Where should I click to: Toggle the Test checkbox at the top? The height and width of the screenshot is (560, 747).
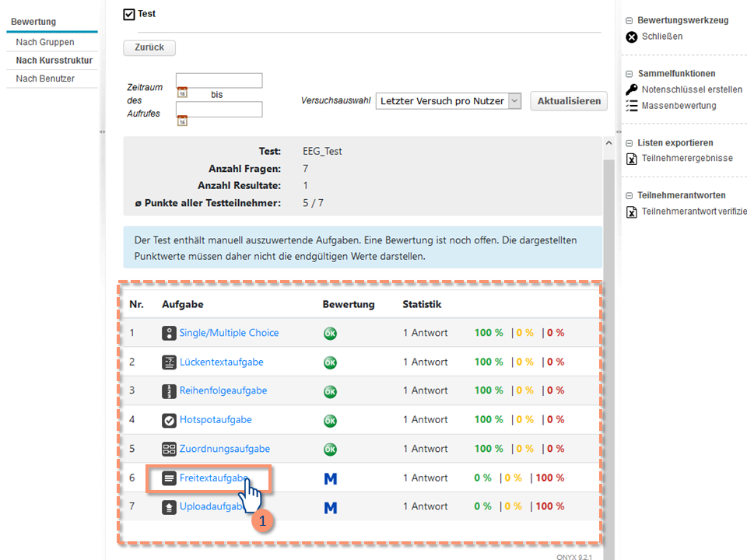click(129, 14)
